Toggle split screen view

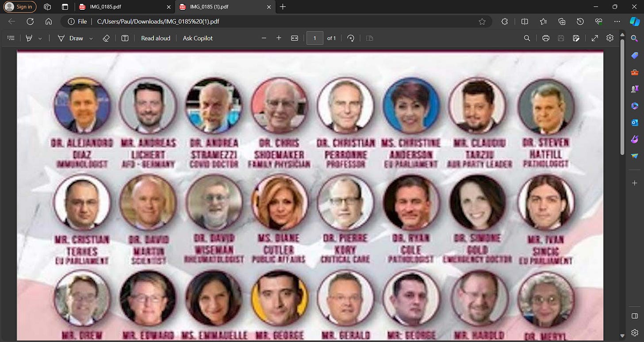(525, 21)
